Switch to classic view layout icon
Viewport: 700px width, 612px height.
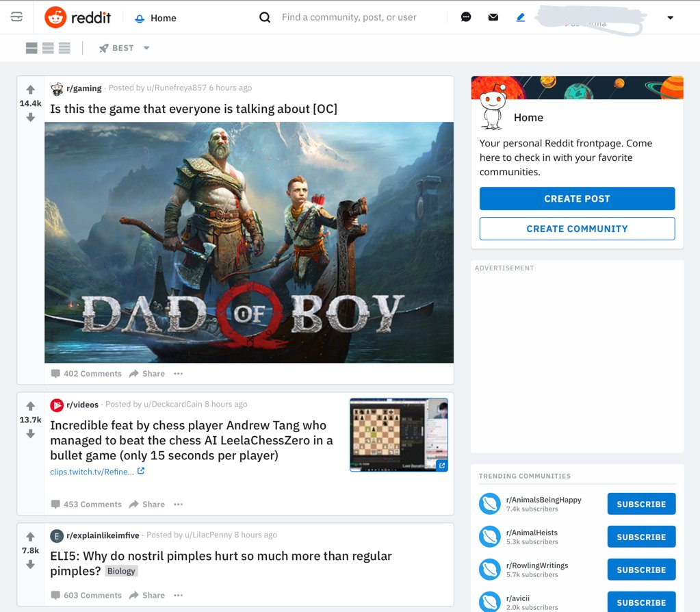(48, 48)
